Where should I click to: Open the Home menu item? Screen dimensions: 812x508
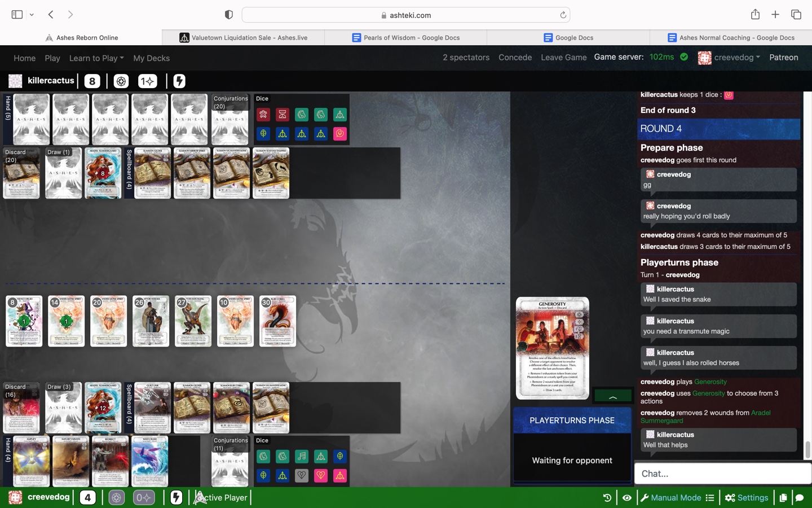(x=24, y=58)
